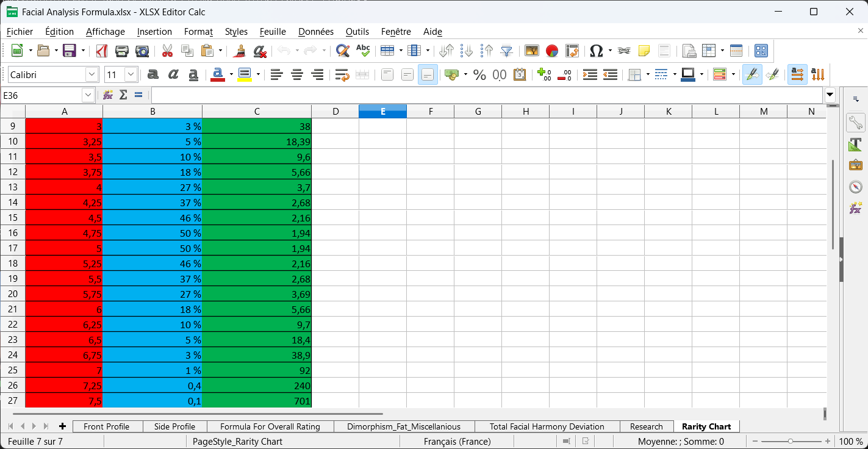Toggle Underline formatting

(x=193, y=74)
